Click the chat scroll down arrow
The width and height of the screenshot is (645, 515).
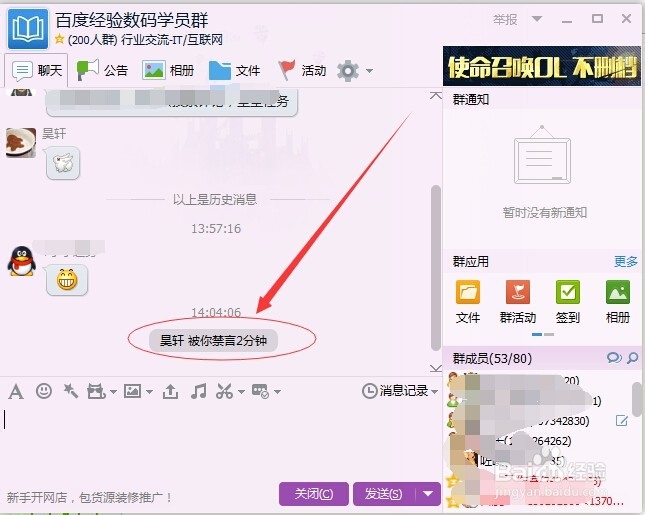click(x=436, y=368)
